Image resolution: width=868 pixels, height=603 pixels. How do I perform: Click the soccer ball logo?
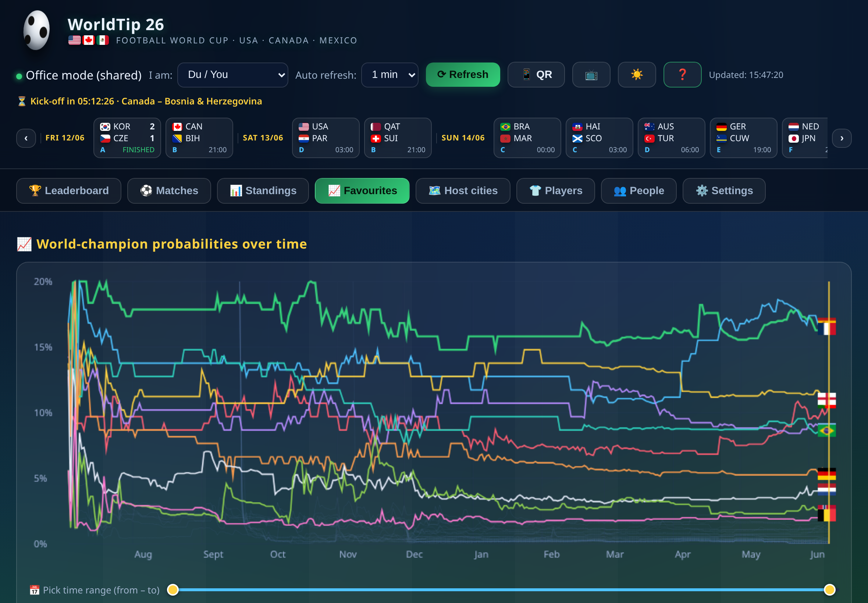[36, 30]
